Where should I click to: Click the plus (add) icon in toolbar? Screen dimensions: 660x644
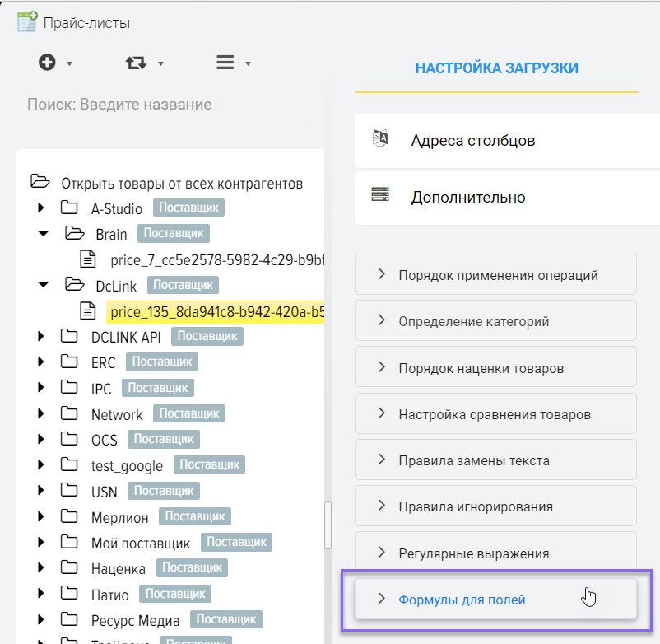pos(47,63)
